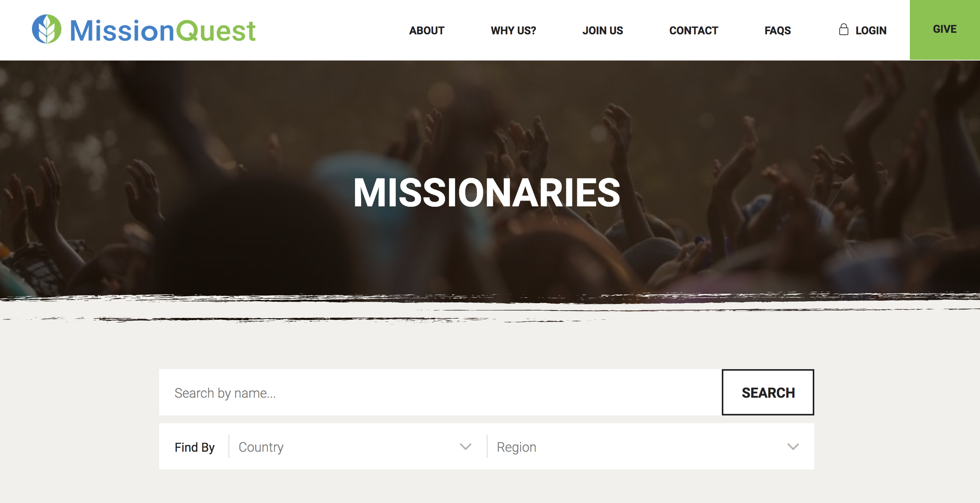Click the MissionQuest wordmark text

(x=163, y=30)
